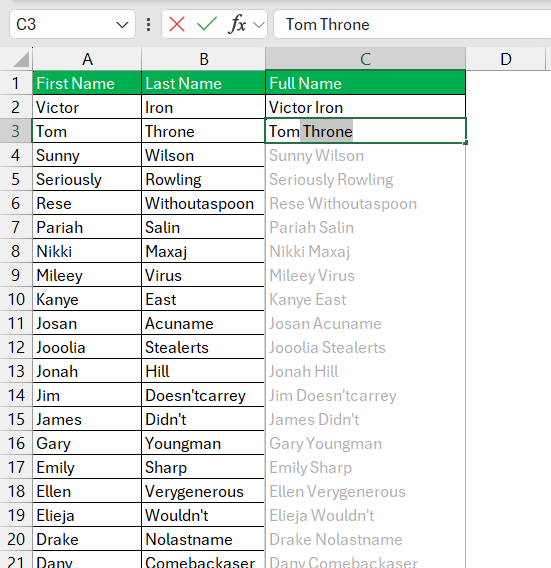Viewport: 551px width, 568px height.
Task: Select column A header
Action: (87, 59)
